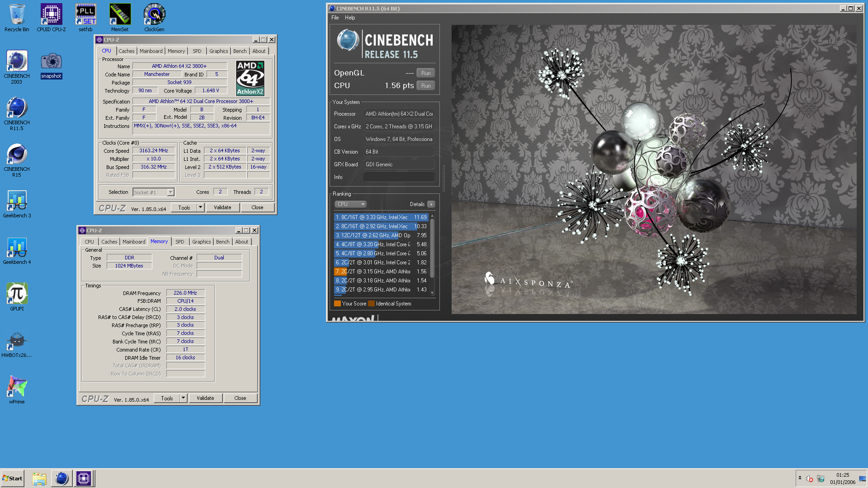Open Bench tab in lower CPU-Z window

[x=223, y=242]
